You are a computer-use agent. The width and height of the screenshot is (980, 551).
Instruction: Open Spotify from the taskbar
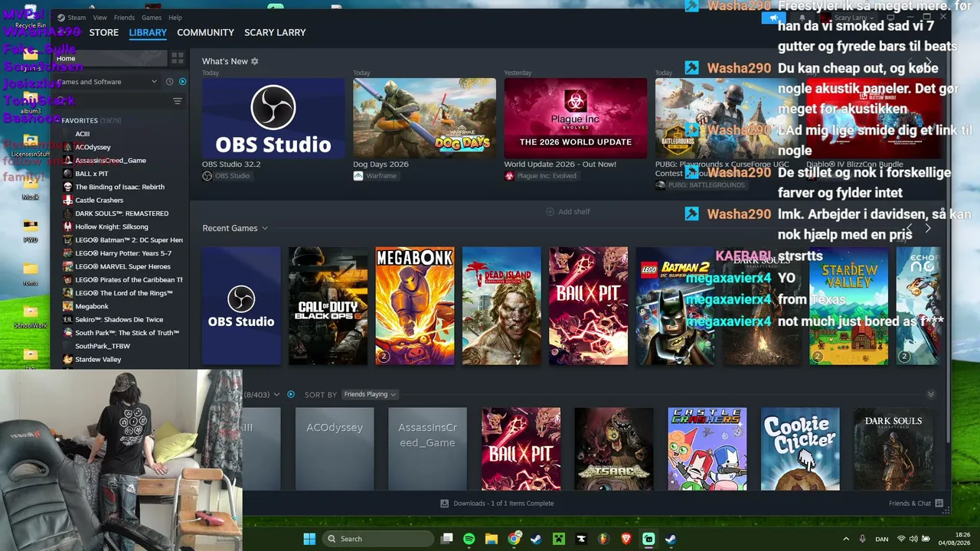click(469, 539)
